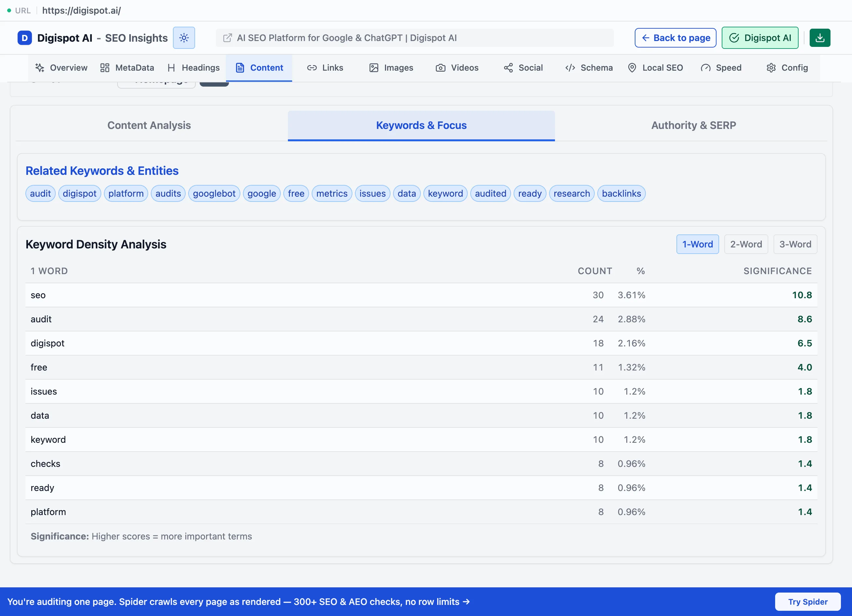Image resolution: width=852 pixels, height=616 pixels.
Task: Open the MetaData tab
Action: tap(127, 68)
